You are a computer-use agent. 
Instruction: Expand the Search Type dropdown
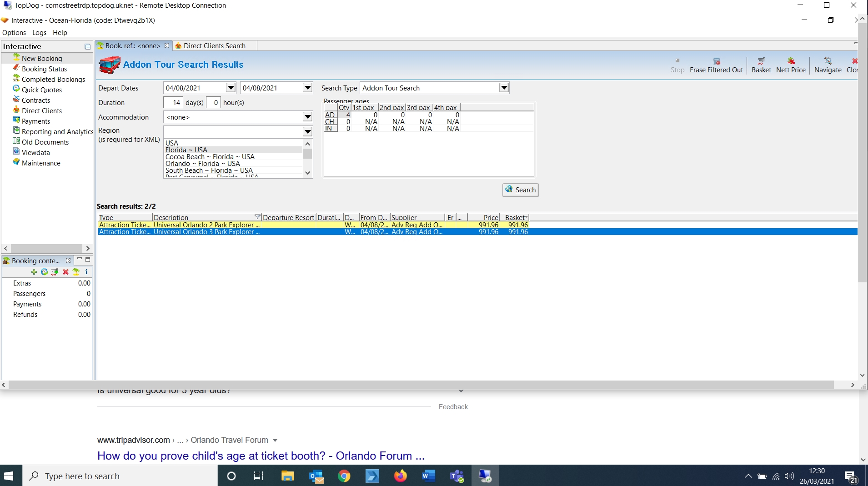click(x=504, y=88)
